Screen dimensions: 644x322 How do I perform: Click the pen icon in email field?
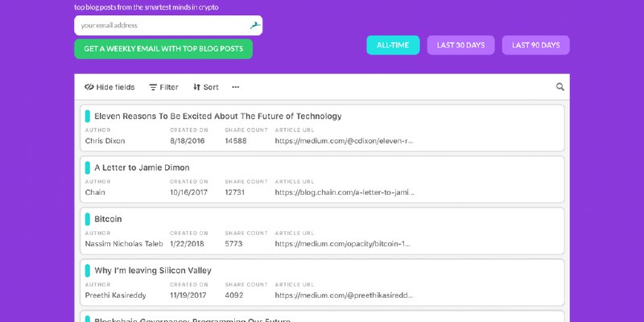pyautogui.click(x=255, y=26)
